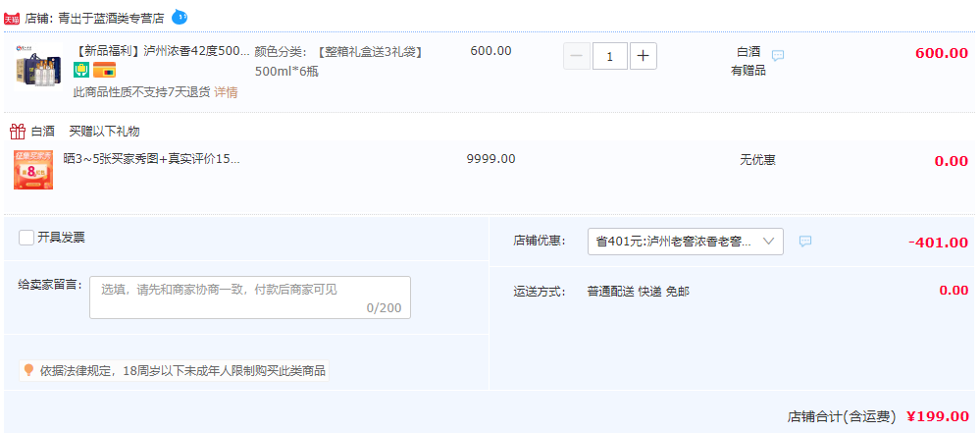Click 颜色分类 整箱礼盒送3礼袋 option text

click(x=338, y=51)
